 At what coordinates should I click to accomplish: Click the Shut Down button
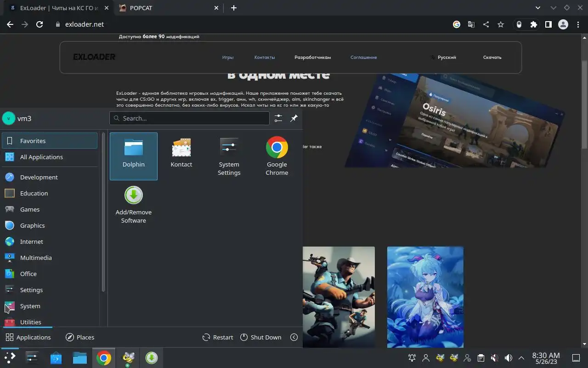pyautogui.click(x=260, y=337)
